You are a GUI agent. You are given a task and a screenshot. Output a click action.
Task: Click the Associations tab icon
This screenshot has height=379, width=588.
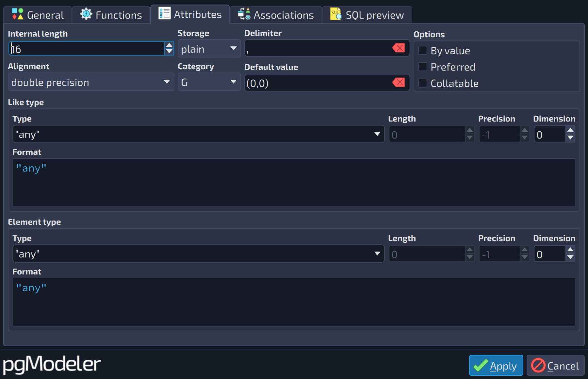[244, 14]
